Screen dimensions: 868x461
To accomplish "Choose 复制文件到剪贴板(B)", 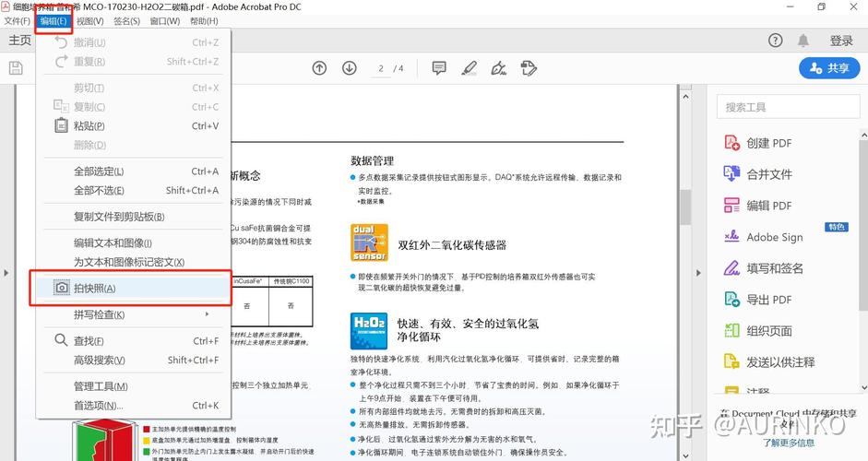I will [x=134, y=217].
